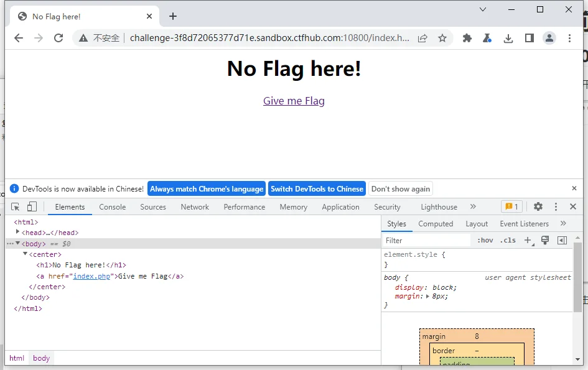Screen dimensions: 588x370
Task: Show more DevTools tabs with the chevron
Action: coord(473,207)
